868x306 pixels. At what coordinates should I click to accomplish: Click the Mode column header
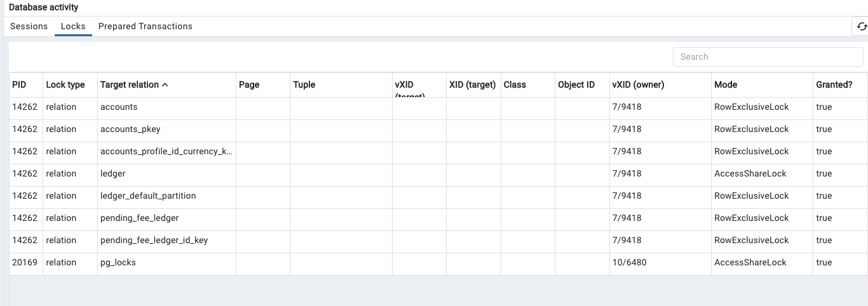pyautogui.click(x=726, y=85)
